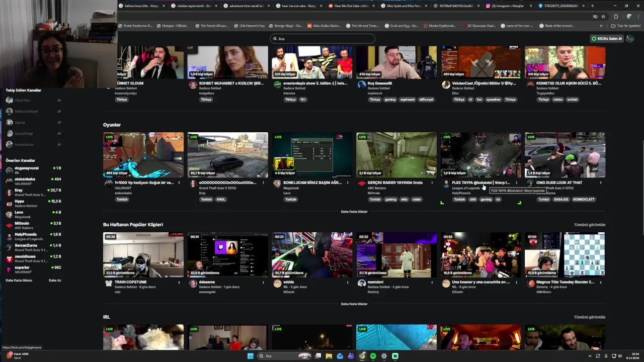Open 'The French African' bookmark

point(211,26)
